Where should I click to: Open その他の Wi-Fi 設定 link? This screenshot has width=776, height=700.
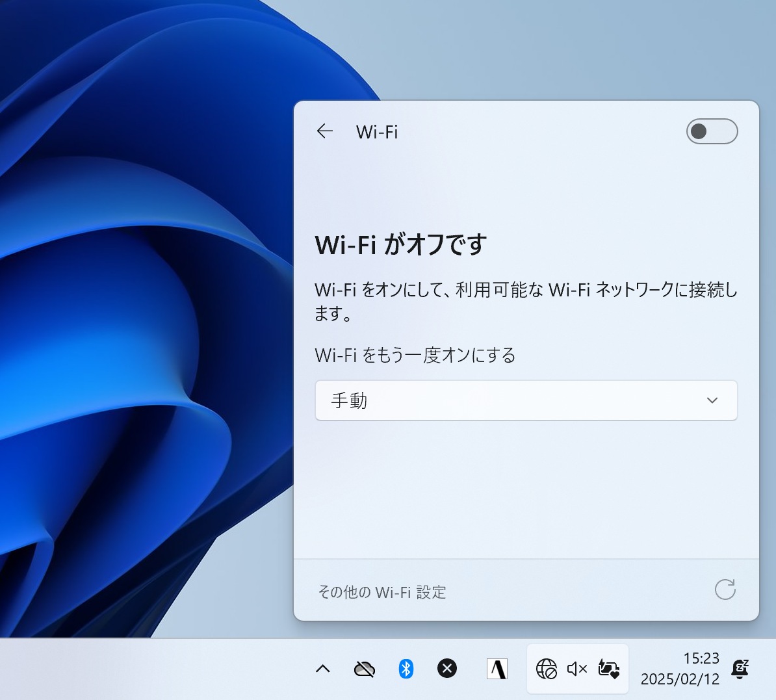[x=382, y=592]
